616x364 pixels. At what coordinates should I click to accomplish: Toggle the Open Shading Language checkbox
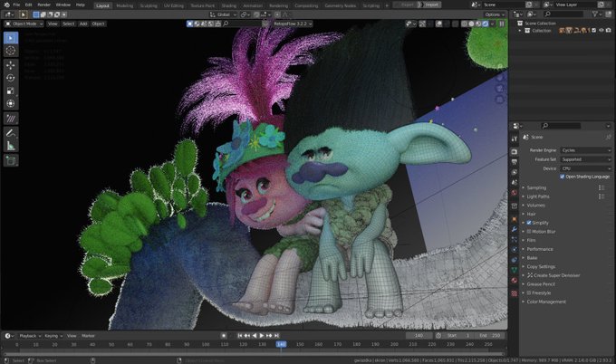coord(563,177)
